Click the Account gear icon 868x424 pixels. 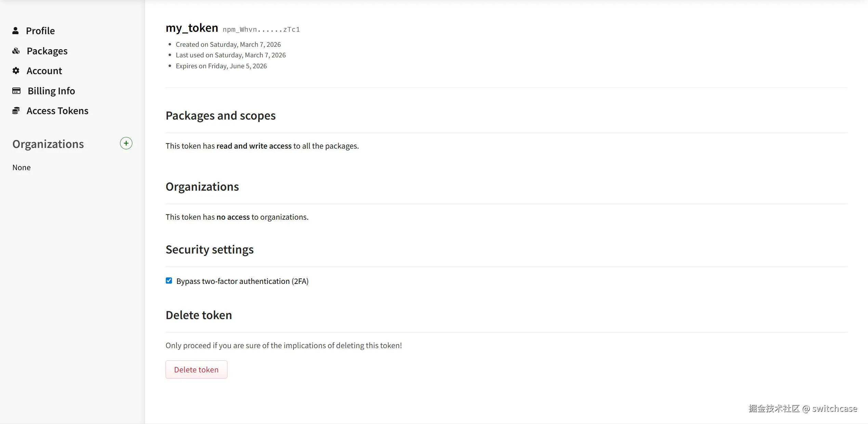pyautogui.click(x=16, y=71)
